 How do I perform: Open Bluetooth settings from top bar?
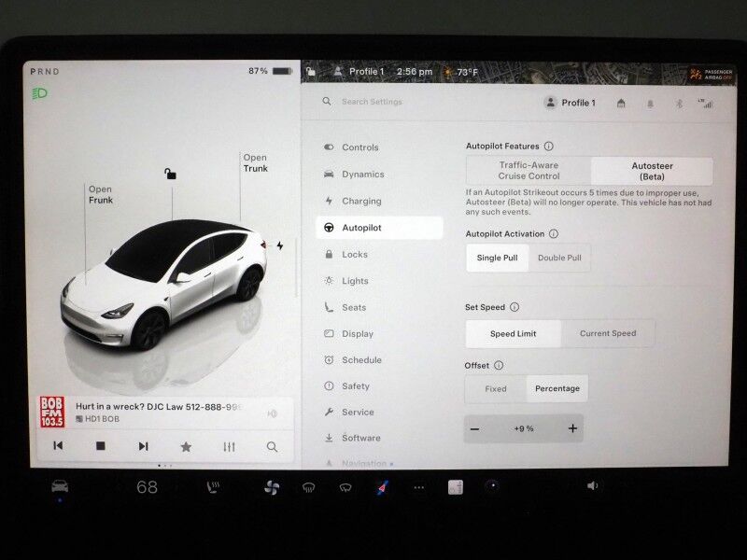point(680,104)
